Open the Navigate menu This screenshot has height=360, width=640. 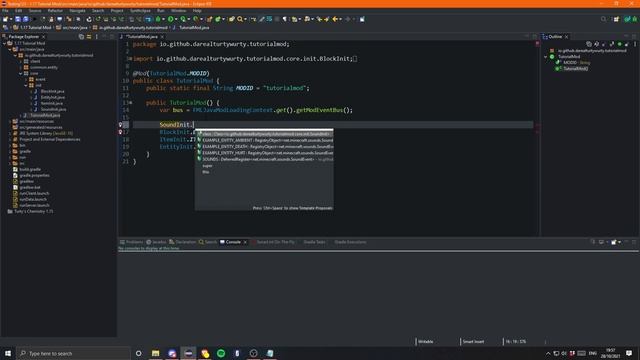coord(77,11)
